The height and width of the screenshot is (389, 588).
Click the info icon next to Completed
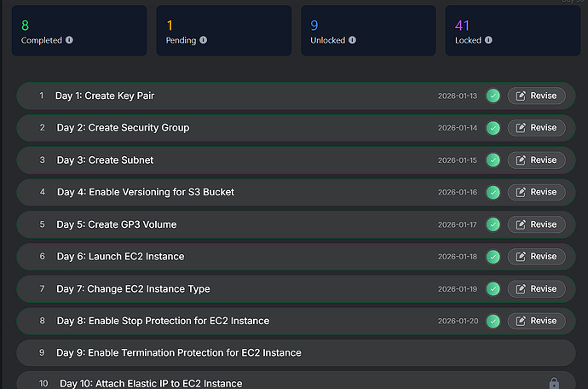[x=70, y=40]
